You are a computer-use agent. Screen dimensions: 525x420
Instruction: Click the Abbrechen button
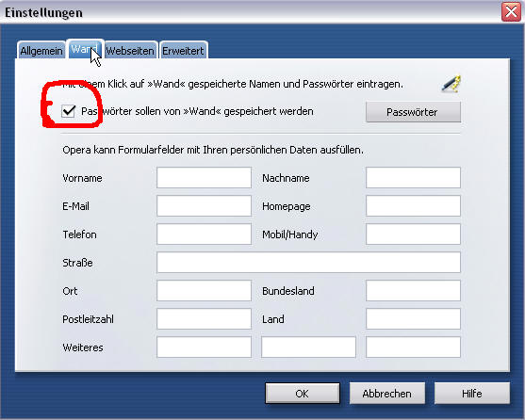point(387,394)
